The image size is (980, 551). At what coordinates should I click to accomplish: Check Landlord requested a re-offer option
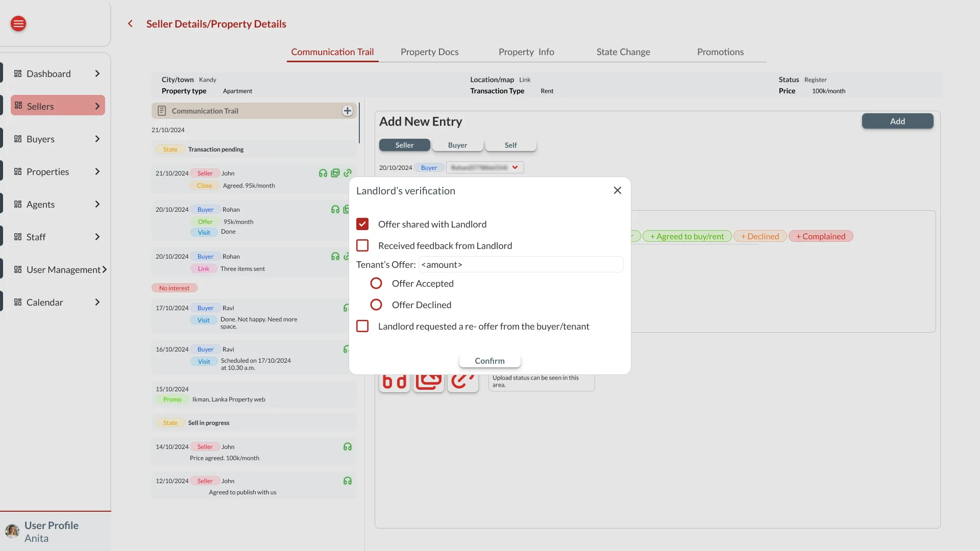[362, 326]
